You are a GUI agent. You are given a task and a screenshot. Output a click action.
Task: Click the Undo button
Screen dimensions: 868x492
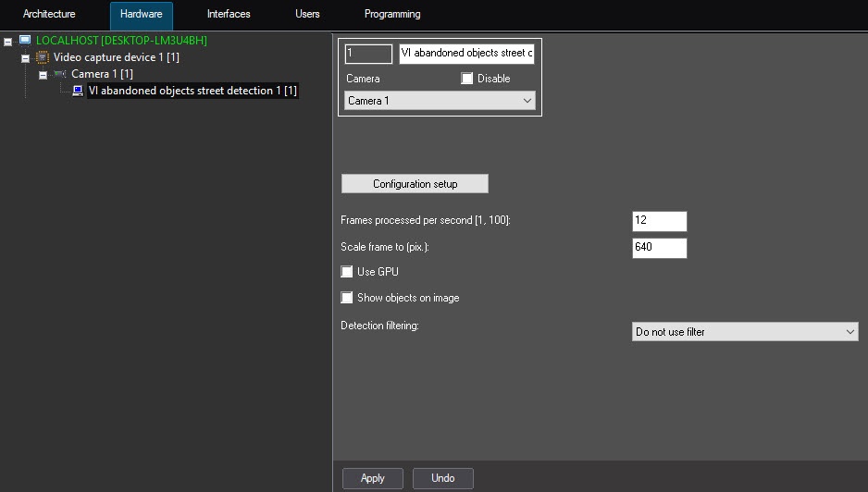pos(442,478)
